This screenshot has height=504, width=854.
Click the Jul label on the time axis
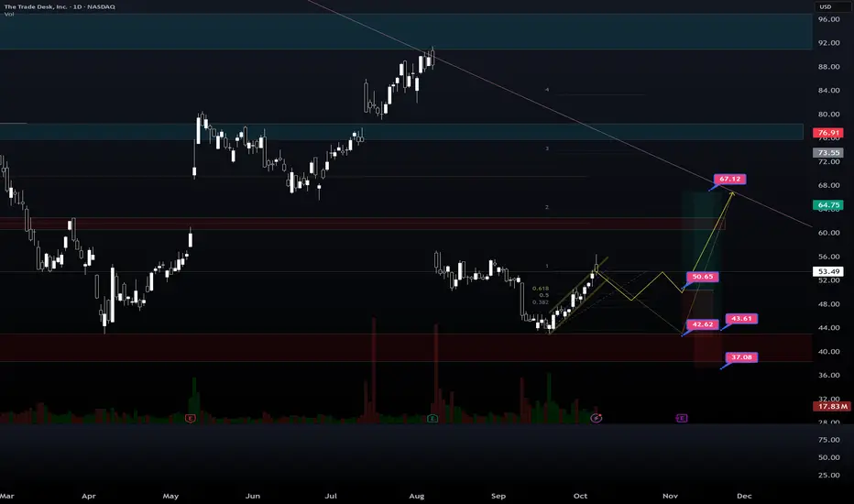331,496
